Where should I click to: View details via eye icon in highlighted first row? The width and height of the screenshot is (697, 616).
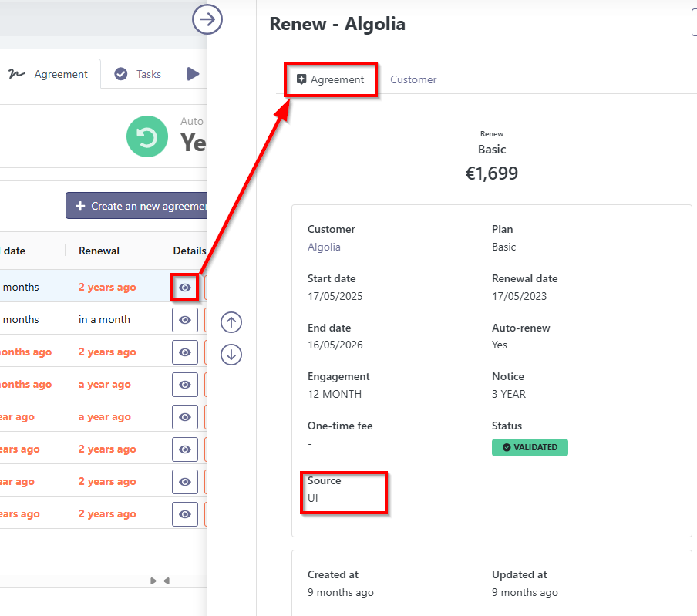pyautogui.click(x=185, y=288)
